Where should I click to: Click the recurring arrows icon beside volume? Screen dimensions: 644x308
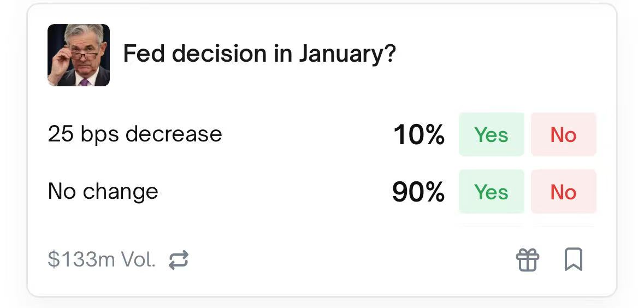(x=178, y=260)
